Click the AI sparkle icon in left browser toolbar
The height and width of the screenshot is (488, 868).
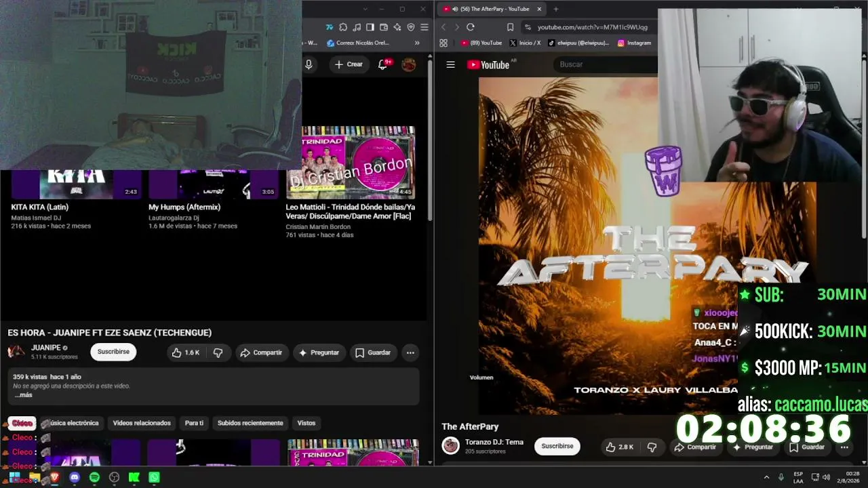coord(397,27)
